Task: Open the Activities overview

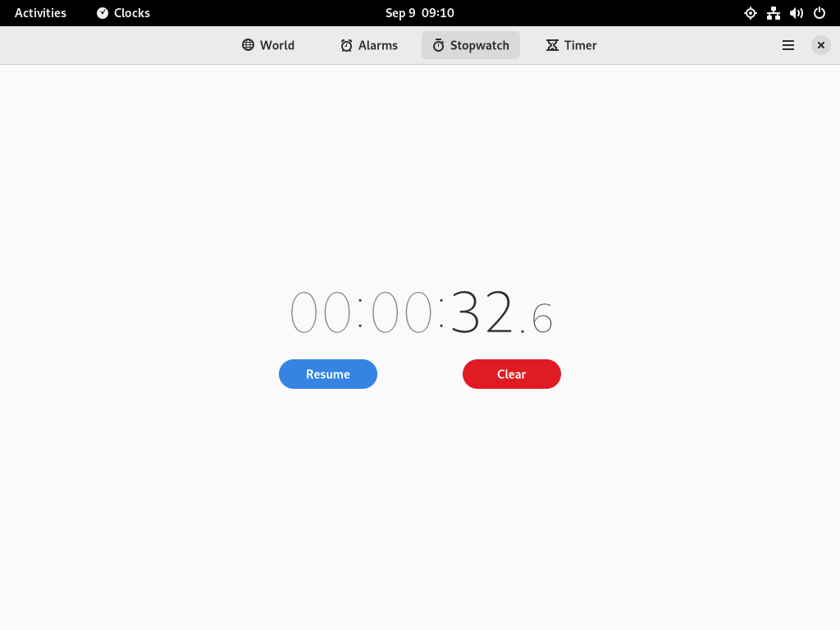Action: [40, 13]
